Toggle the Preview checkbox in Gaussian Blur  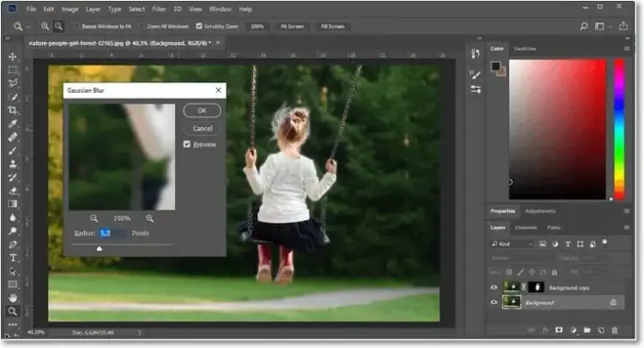[187, 144]
